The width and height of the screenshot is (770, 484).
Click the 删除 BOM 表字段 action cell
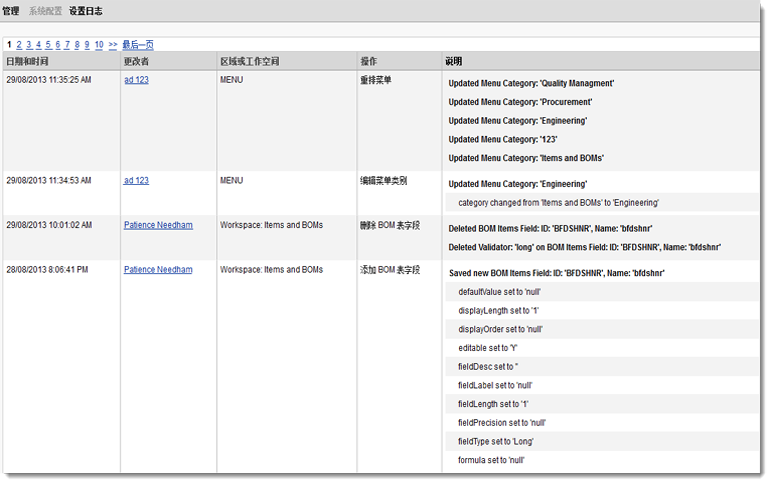[x=390, y=225]
